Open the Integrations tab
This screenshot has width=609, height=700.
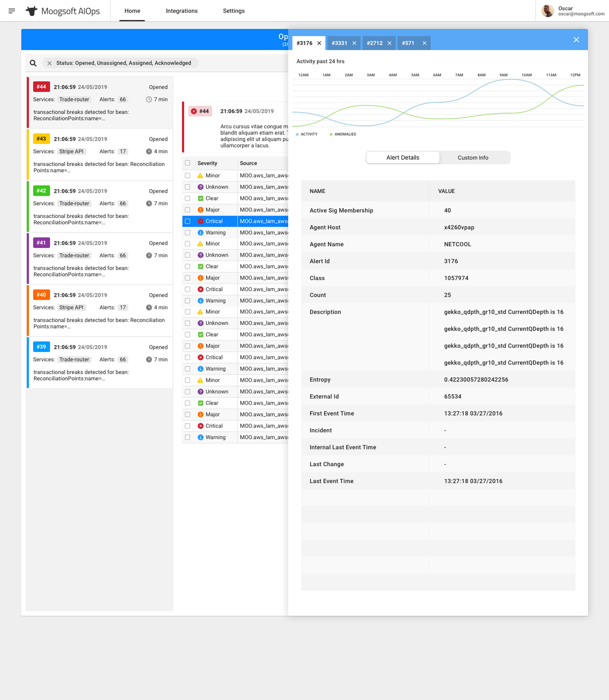(x=181, y=11)
